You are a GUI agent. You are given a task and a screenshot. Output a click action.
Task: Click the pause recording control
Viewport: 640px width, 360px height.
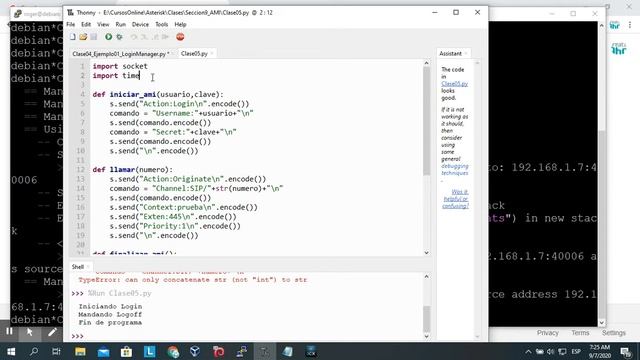9,331
